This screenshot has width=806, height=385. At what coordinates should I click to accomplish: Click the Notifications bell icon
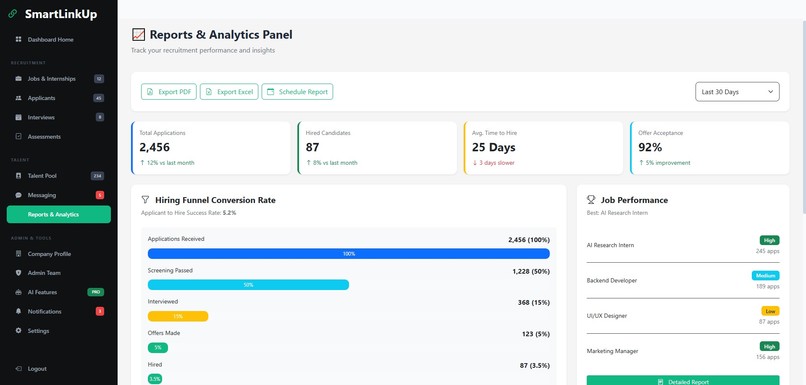point(19,311)
